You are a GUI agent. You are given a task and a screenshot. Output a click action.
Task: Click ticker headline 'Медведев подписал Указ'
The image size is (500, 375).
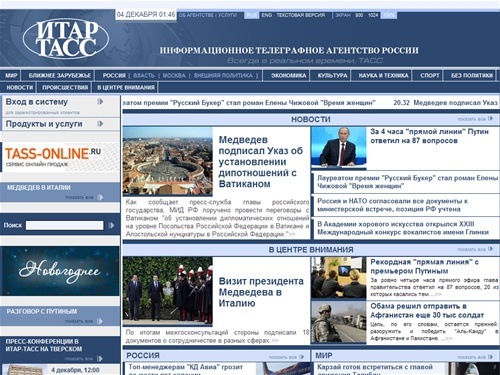[455, 103]
